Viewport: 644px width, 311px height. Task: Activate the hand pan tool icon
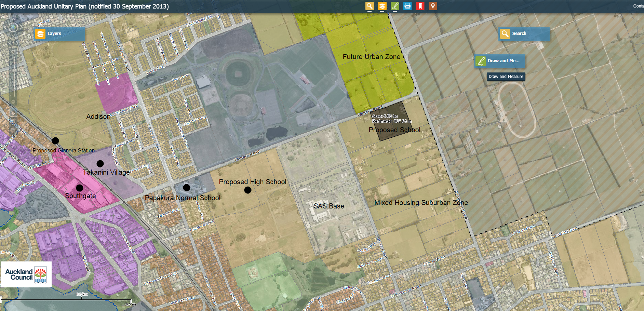(x=13, y=112)
